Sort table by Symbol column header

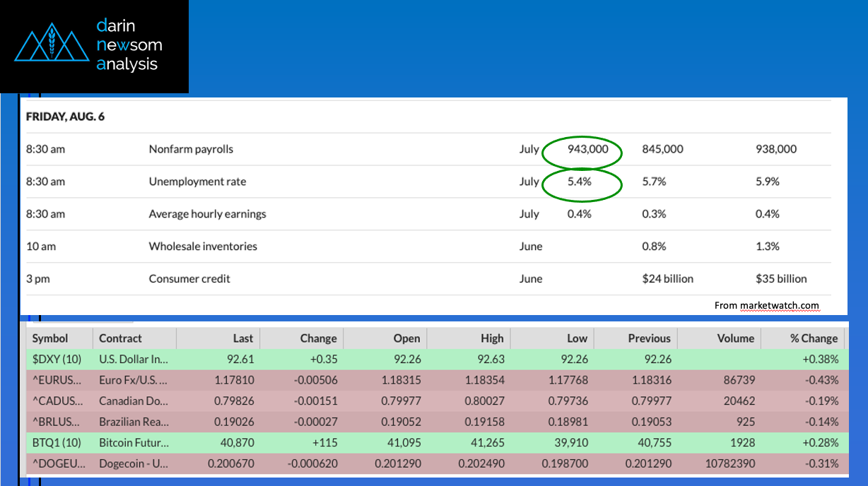point(50,338)
